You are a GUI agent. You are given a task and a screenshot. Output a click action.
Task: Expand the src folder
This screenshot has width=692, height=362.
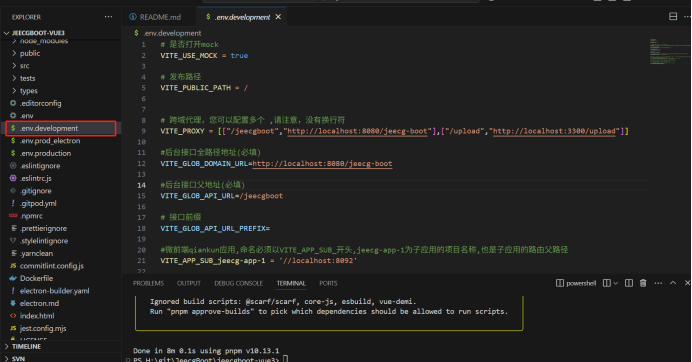(x=24, y=66)
